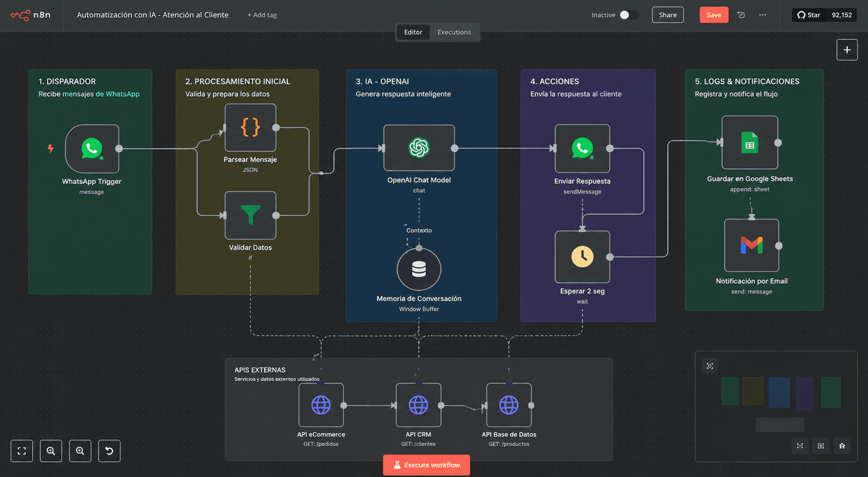This screenshot has width=868, height=477.
Task: Click 'Envía la respuesta al cliente' description
Action: pos(576,94)
